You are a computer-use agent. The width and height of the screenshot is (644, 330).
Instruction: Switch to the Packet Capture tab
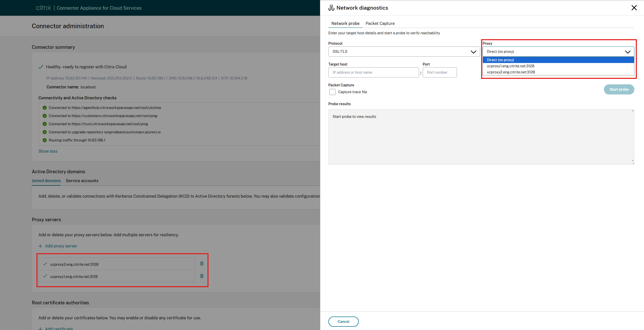(380, 23)
